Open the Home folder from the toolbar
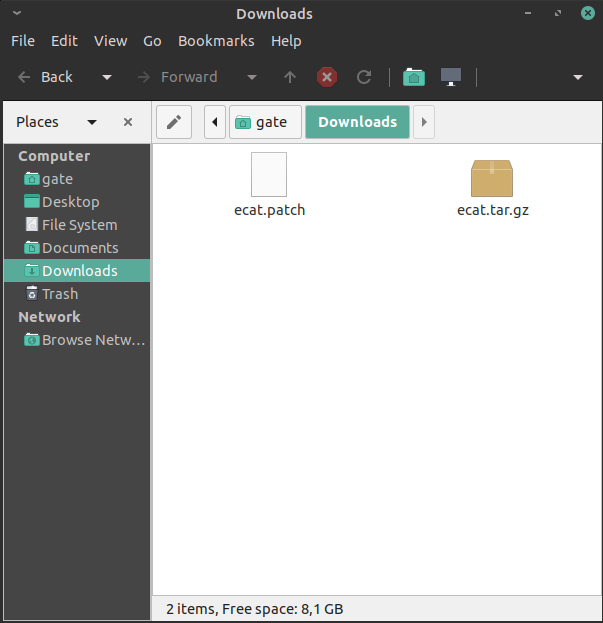Image resolution: width=603 pixels, height=623 pixels. (x=414, y=77)
